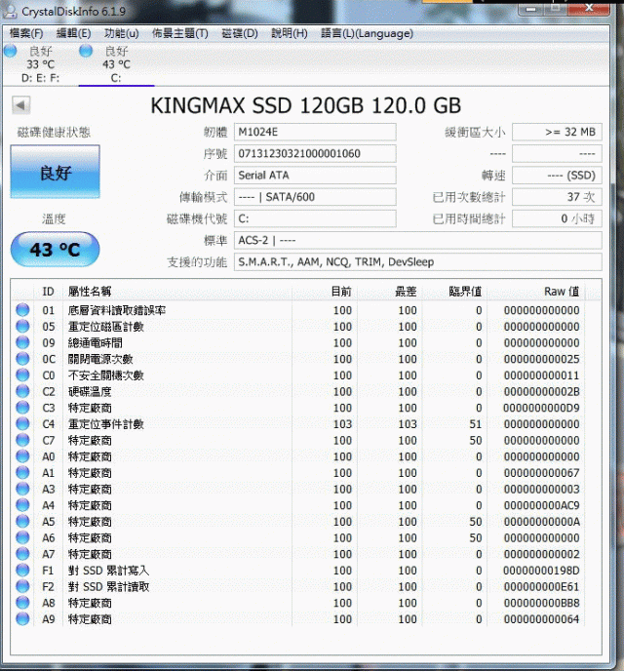Click the ID column header

pos(48,292)
